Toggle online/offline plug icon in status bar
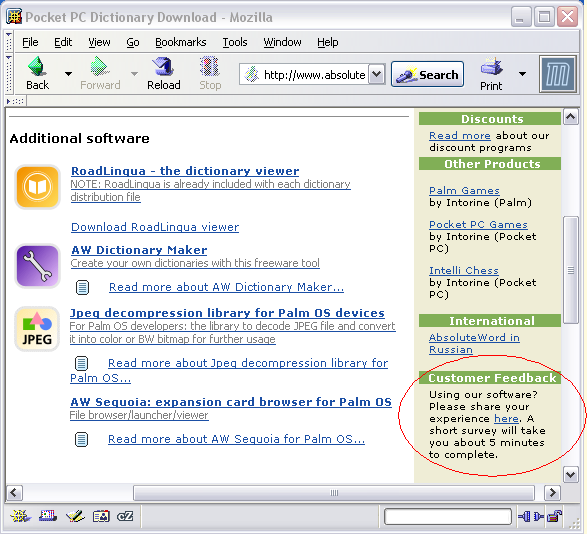 coord(532,517)
